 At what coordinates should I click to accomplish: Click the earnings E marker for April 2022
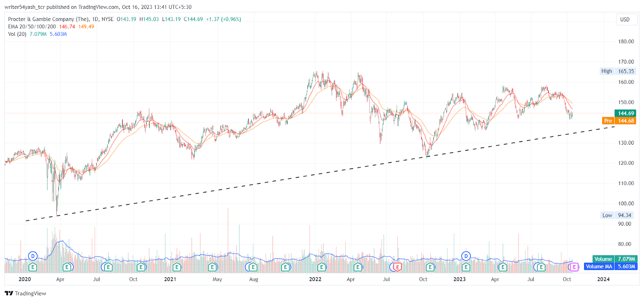coord(358,267)
